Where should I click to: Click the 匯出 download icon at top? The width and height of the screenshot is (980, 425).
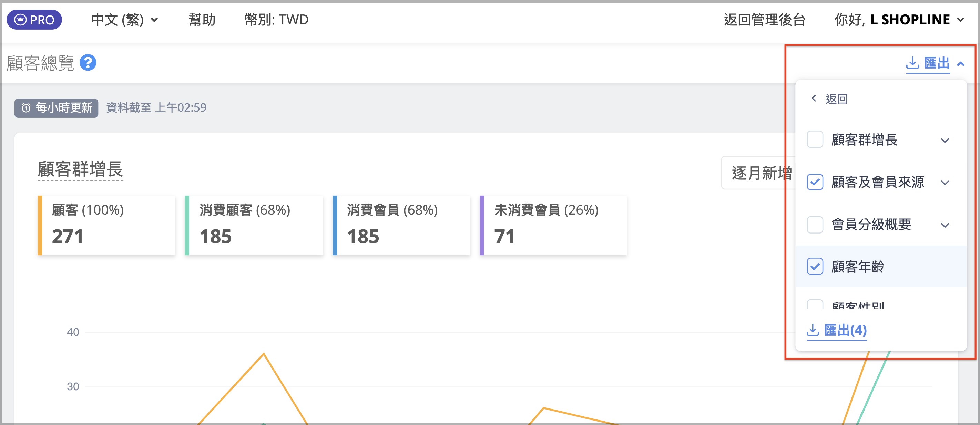click(912, 63)
